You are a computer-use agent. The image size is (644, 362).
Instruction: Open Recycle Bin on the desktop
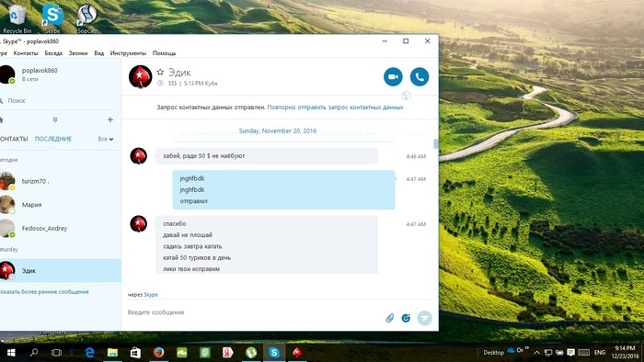(17, 18)
